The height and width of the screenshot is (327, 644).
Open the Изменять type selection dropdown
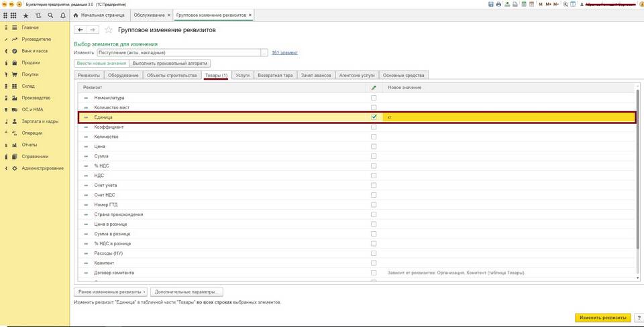point(265,52)
